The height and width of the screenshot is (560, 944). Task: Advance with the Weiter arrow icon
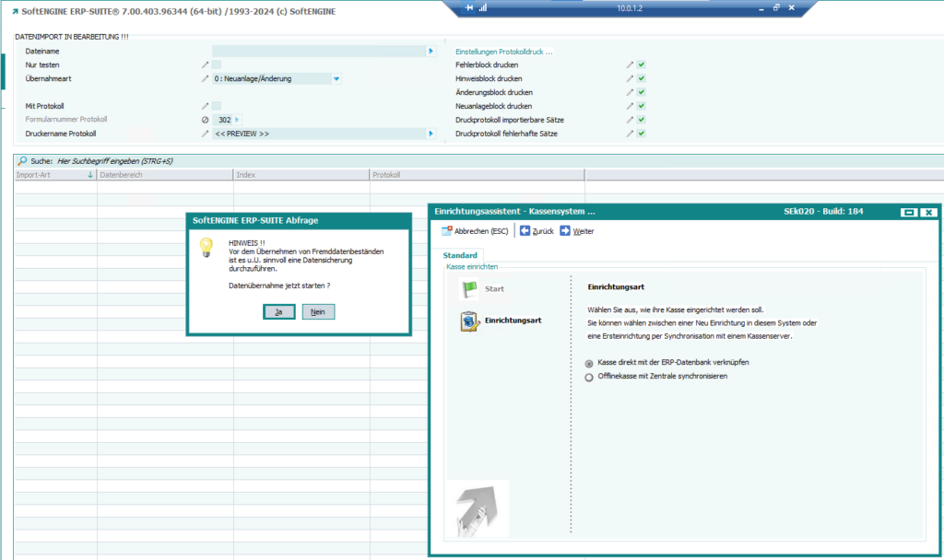(565, 231)
